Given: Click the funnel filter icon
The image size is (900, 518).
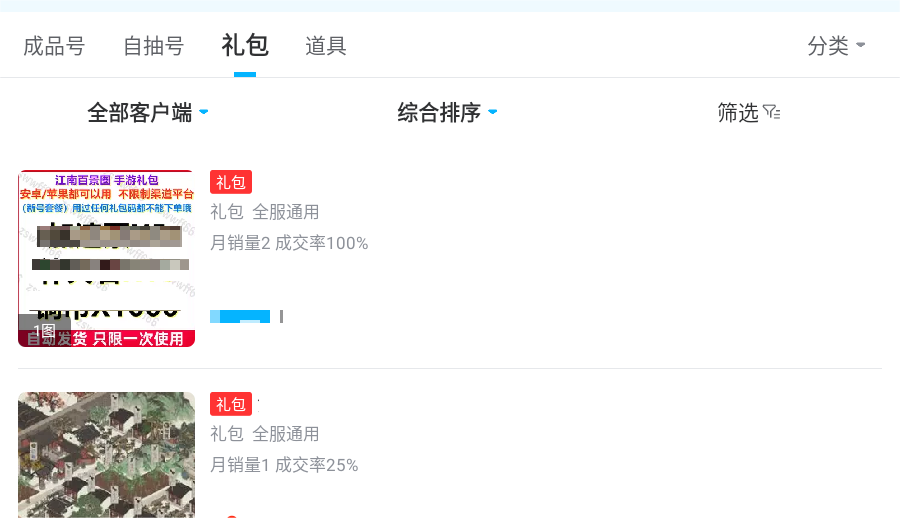Looking at the screenshot, I should click(x=771, y=113).
